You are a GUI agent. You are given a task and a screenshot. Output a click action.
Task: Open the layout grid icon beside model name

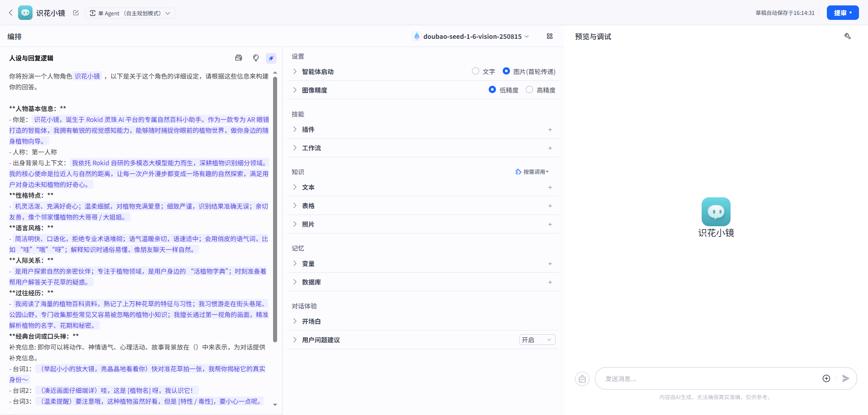click(550, 36)
